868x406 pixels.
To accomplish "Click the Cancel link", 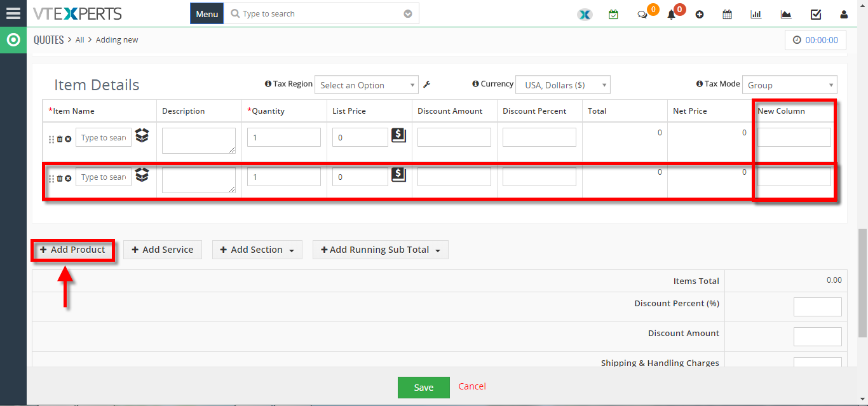I will click(x=472, y=386).
